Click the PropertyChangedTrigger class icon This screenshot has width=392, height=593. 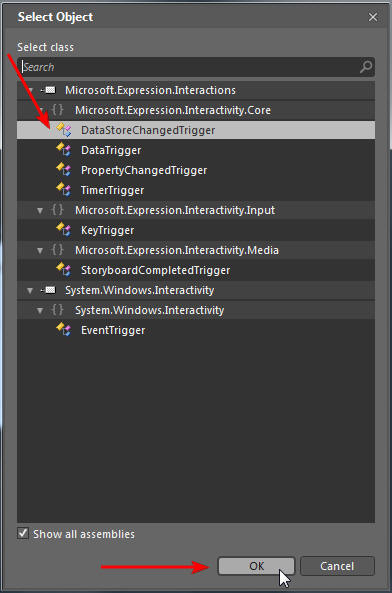pos(64,170)
